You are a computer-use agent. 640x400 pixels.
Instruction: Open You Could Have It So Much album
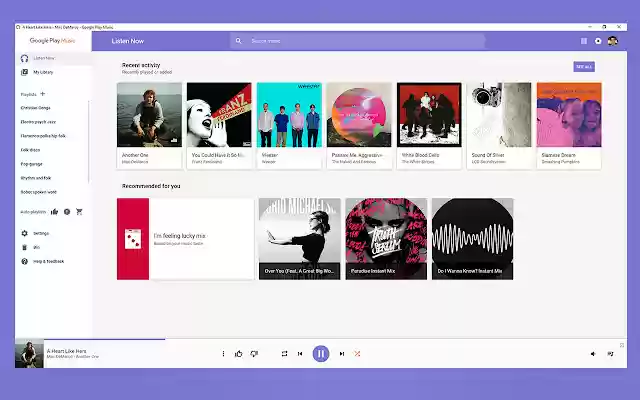click(219, 126)
